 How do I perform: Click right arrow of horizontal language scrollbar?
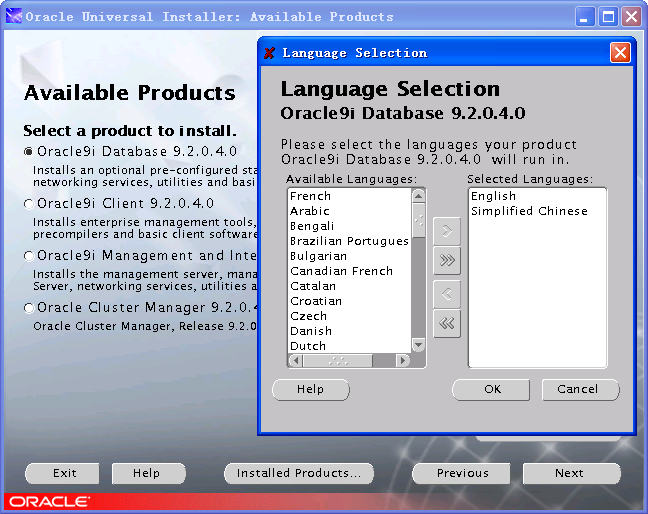coord(403,360)
